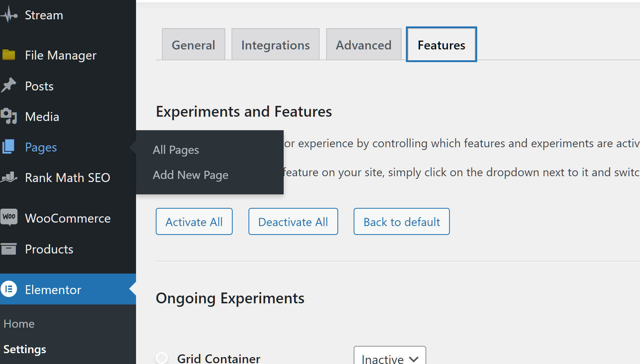Click the Media camera icon
The image size is (640, 364).
[9, 116]
